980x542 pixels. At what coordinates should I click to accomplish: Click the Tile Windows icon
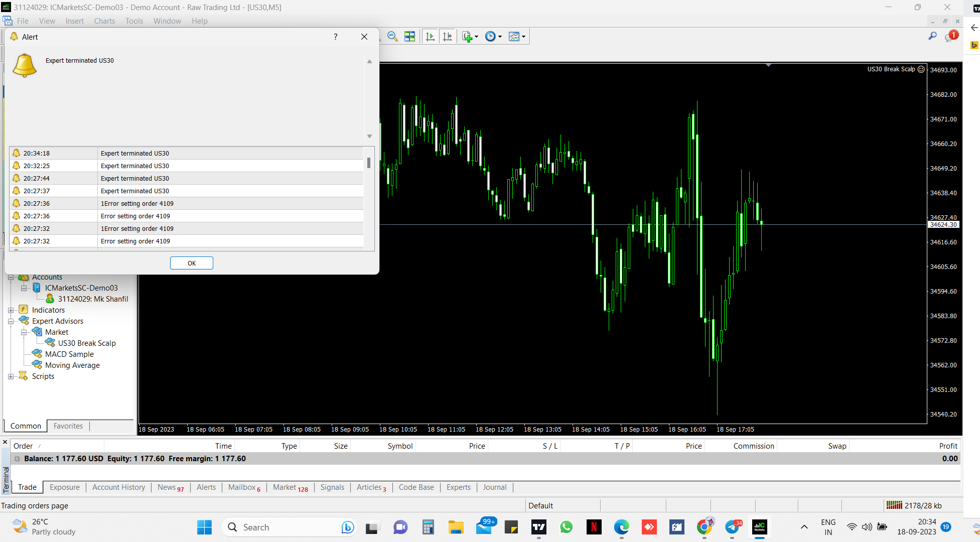(x=409, y=37)
